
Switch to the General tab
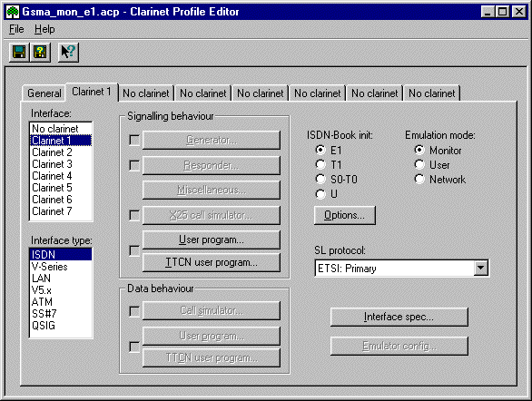pos(44,93)
